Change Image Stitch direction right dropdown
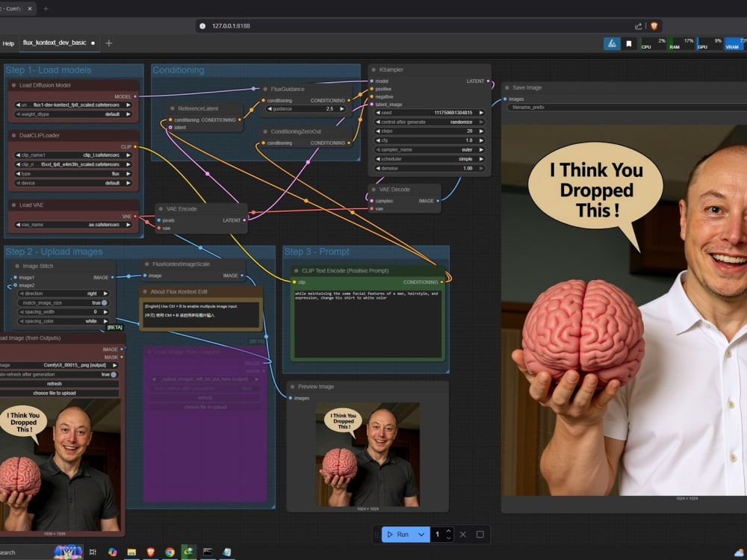The width and height of the screenshot is (747, 560). pos(63,293)
